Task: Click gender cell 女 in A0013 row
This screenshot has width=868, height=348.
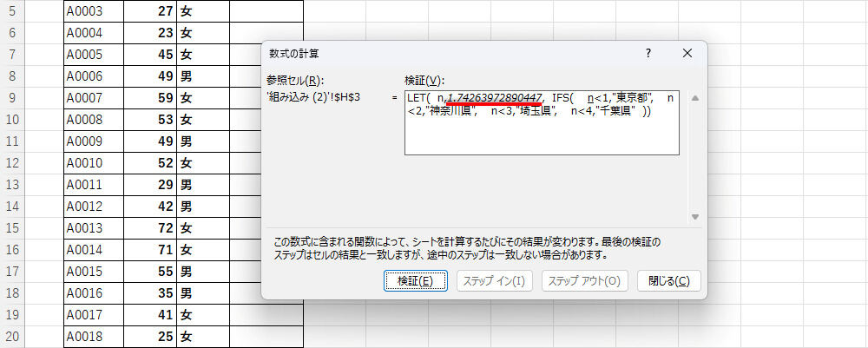Action: coord(202,228)
